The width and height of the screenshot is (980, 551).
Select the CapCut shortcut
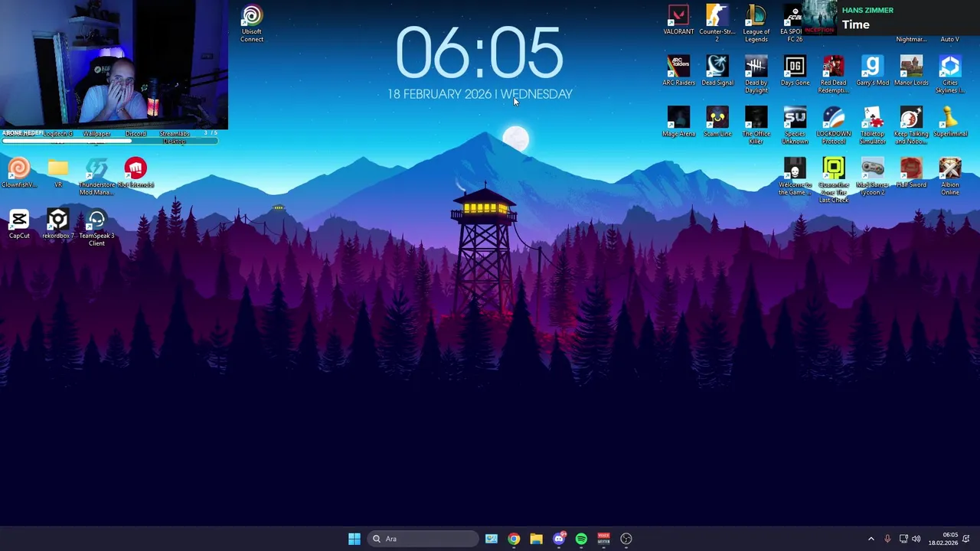click(19, 224)
